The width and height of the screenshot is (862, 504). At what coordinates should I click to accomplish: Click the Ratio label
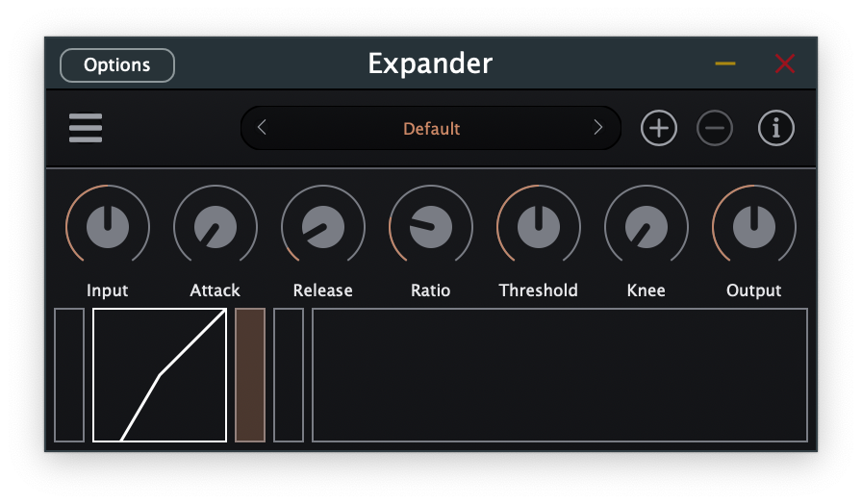tap(430, 290)
